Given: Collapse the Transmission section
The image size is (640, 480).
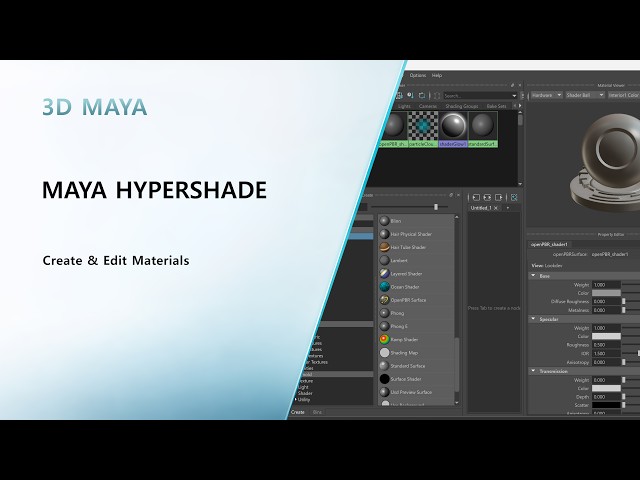Looking at the screenshot, I should click(x=533, y=371).
